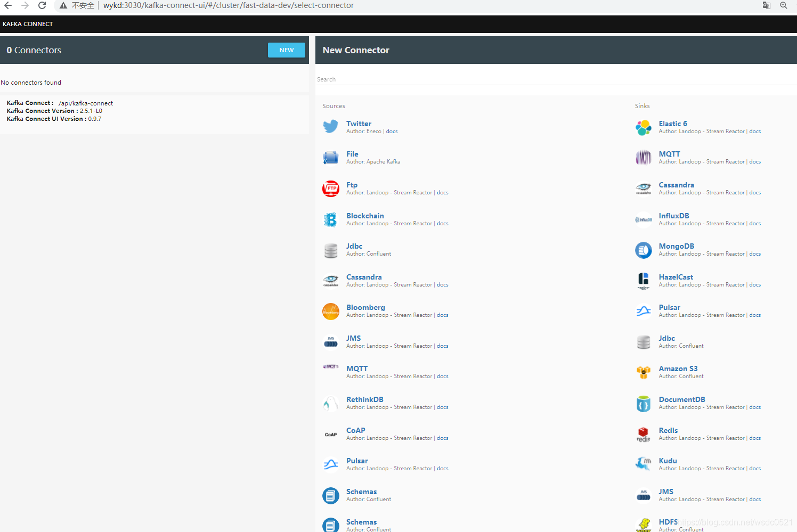The width and height of the screenshot is (797, 532).
Task: Click the DocumentDB sink connector icon
Action: click(644, 404)
